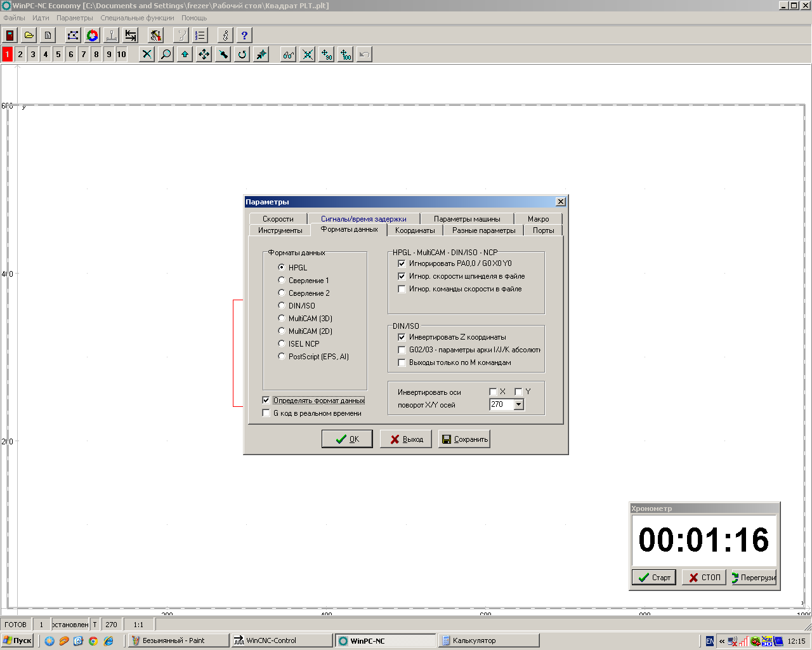Select the DIN/ISO format radio button
This screenshot has height=650, width=812.
point(282,305)
